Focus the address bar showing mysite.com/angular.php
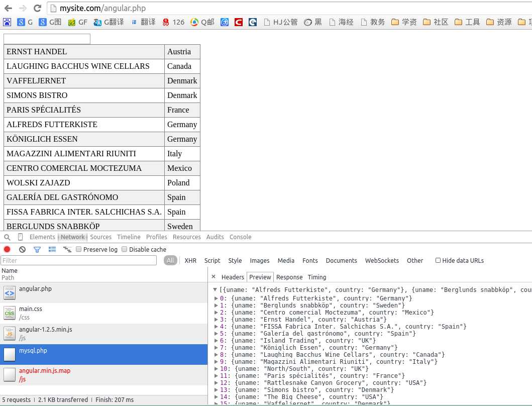The width and height of the screenshot is (532, 406). click(x=288, y=8)
